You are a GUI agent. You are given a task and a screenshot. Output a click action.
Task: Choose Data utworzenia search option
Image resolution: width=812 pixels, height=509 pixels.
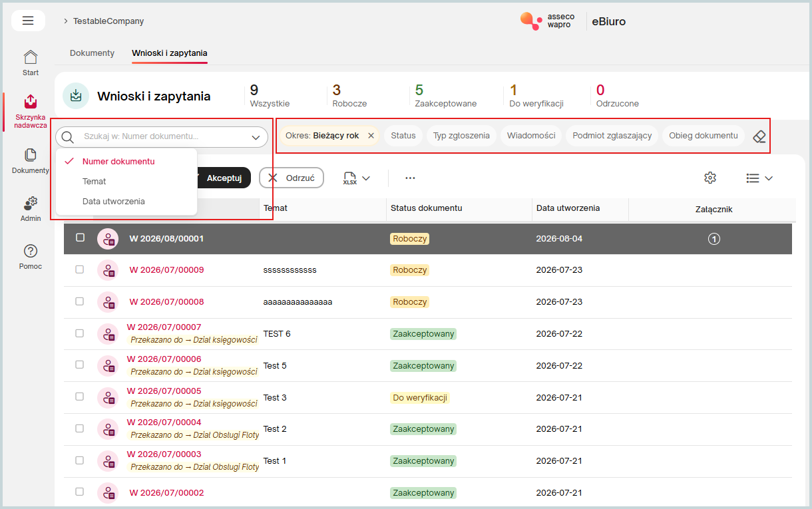[x=126, y=201]
